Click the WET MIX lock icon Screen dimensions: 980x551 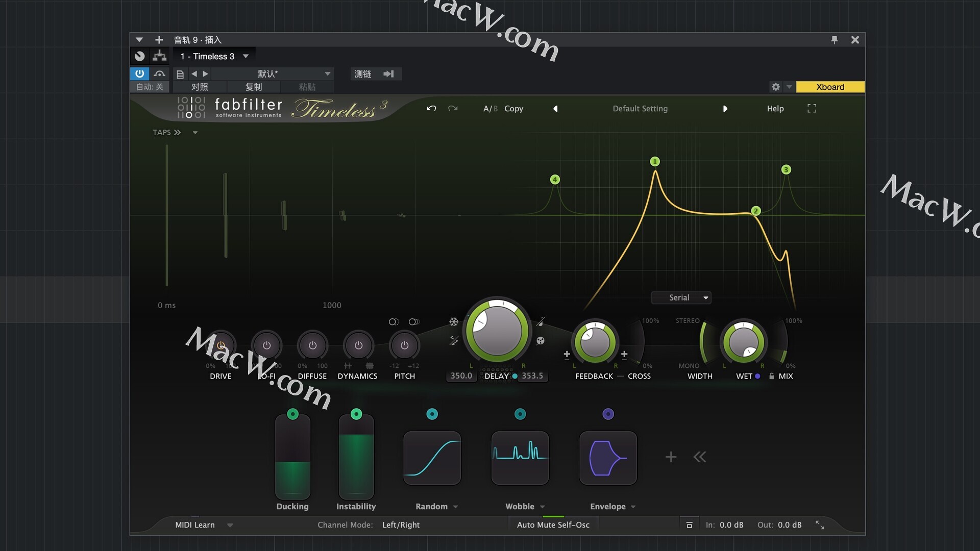coord(772,376)
